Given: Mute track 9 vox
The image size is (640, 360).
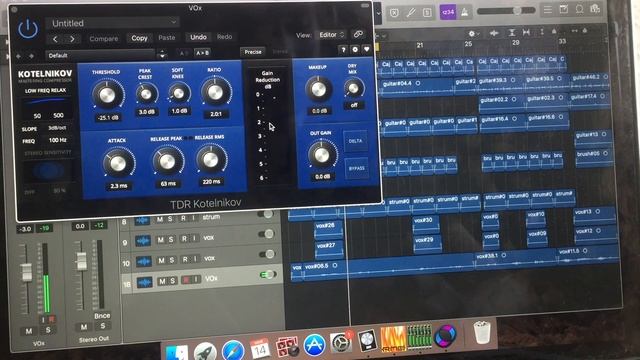Looking at the screenshot, I should 160,240.
